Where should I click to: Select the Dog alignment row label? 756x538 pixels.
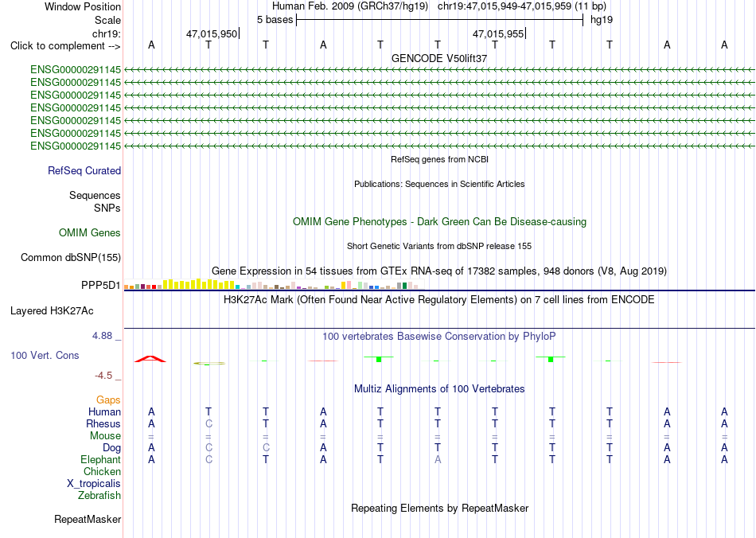[112, 448]
